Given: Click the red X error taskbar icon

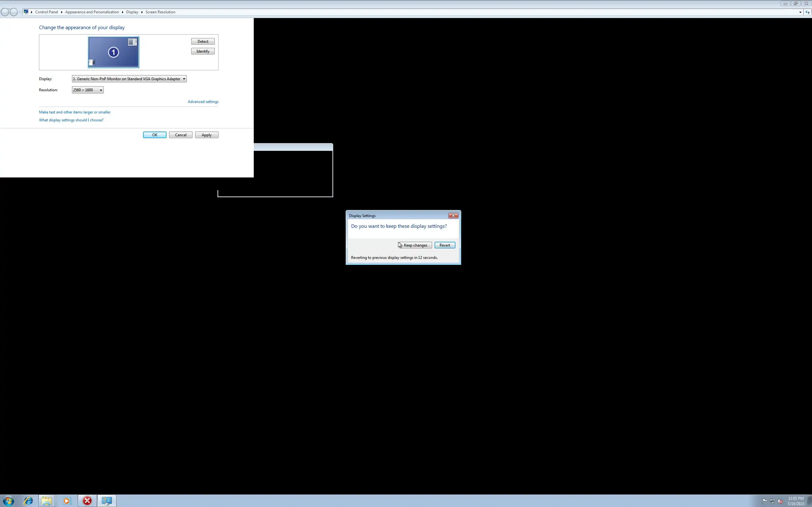Looking at the screenshot, I should point(87,501).
